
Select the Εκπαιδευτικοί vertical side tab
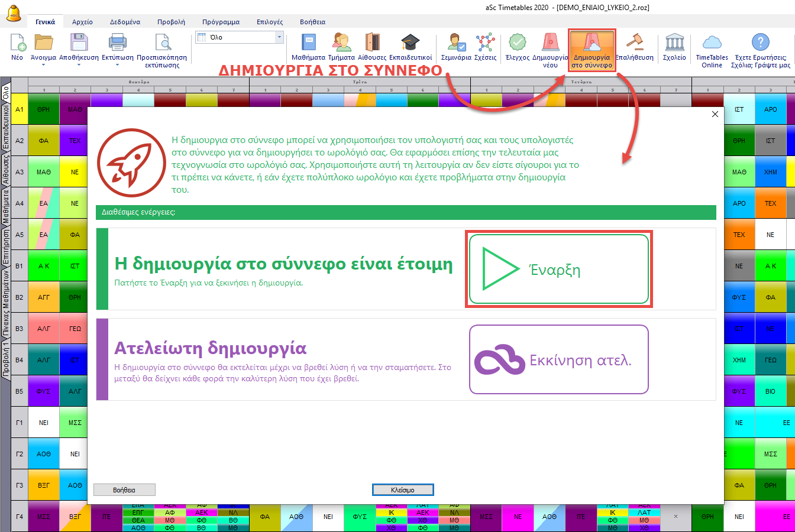(x=5, y=128)
